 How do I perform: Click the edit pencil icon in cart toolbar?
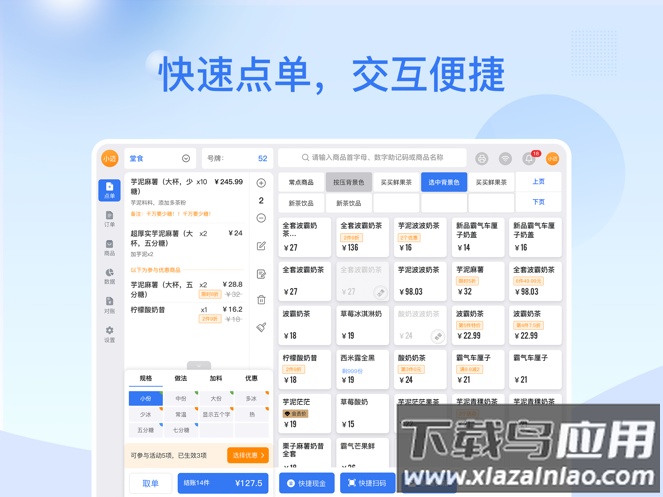261,246
